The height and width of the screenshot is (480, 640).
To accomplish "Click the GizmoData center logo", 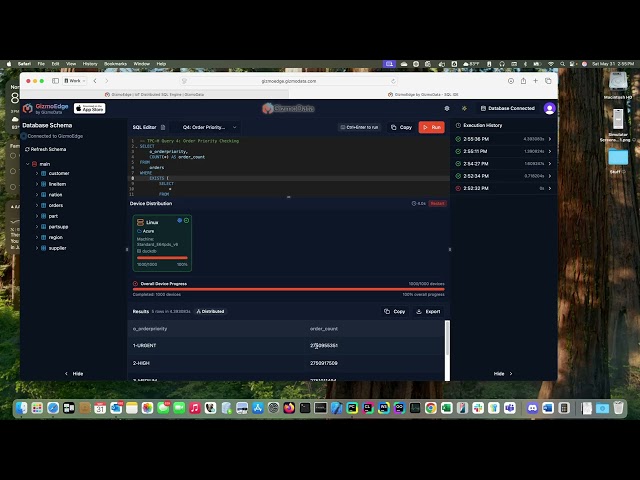I will click(288, 108).
